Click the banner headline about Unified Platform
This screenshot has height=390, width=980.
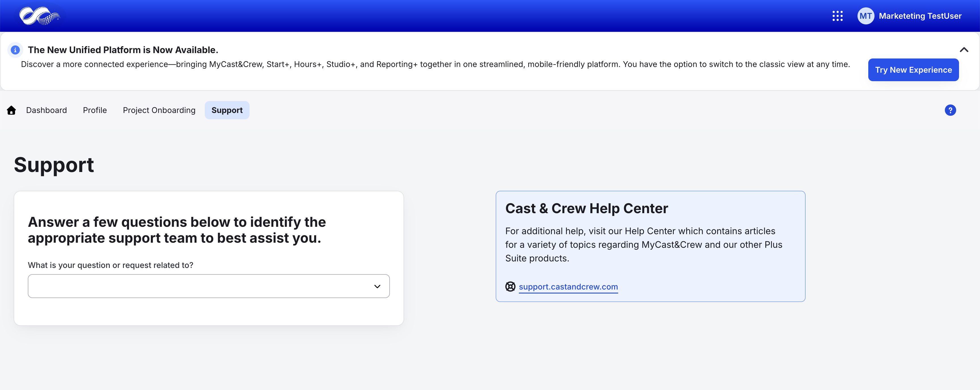[123, 50]
